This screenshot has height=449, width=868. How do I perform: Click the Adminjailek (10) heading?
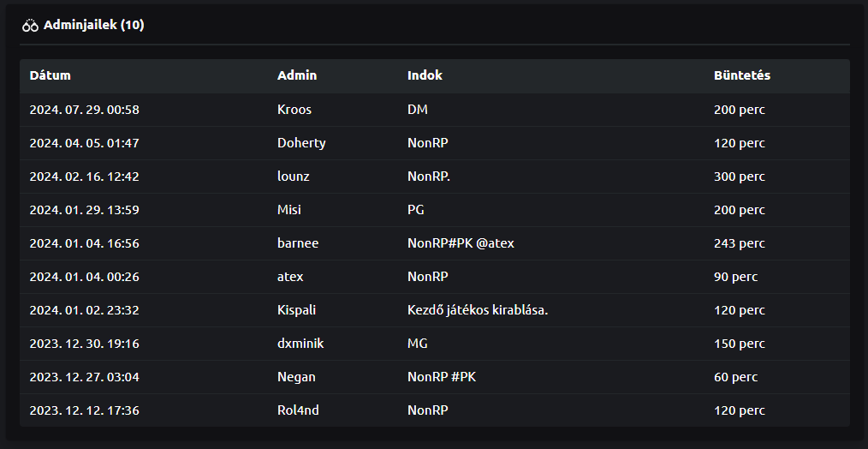point(93,25)
